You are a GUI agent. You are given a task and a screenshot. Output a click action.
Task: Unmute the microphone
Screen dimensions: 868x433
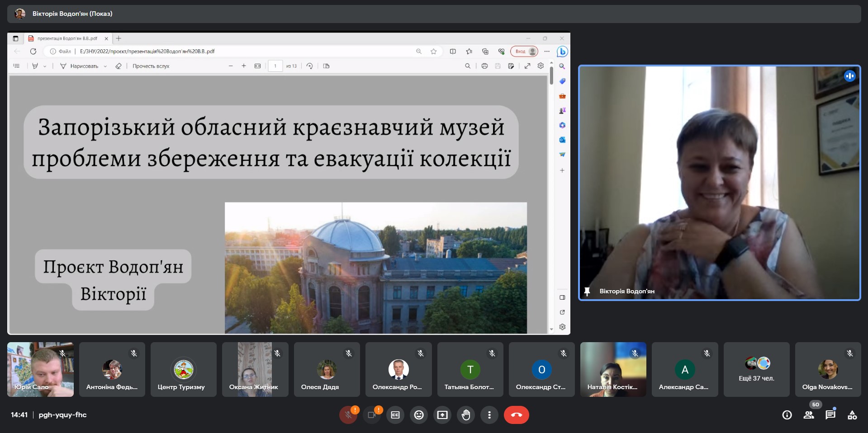coord(348,415)
